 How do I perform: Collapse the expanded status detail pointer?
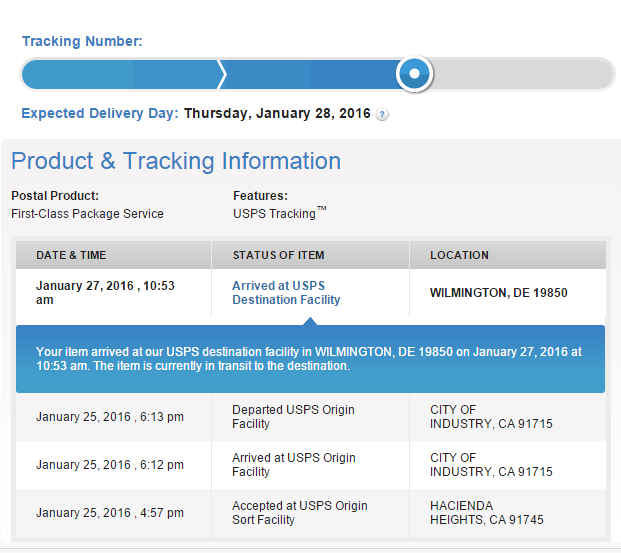(x=310, y=321)
